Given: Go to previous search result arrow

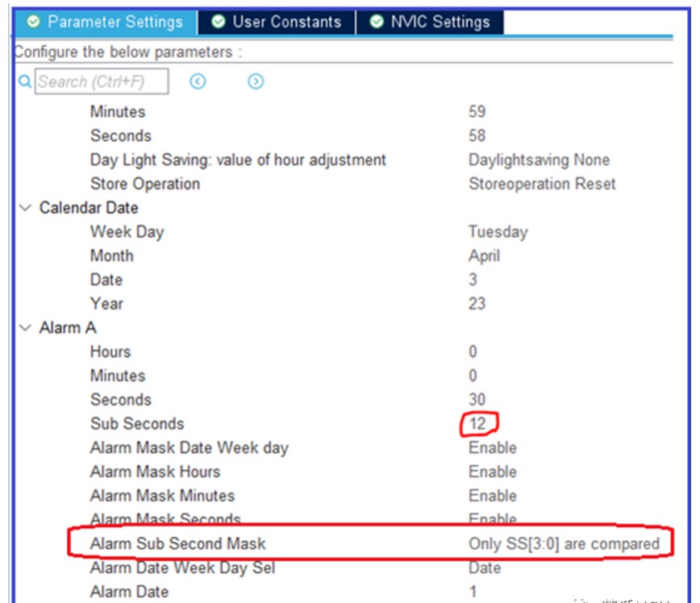Looking at the screenshot, I should coord(198,81).
